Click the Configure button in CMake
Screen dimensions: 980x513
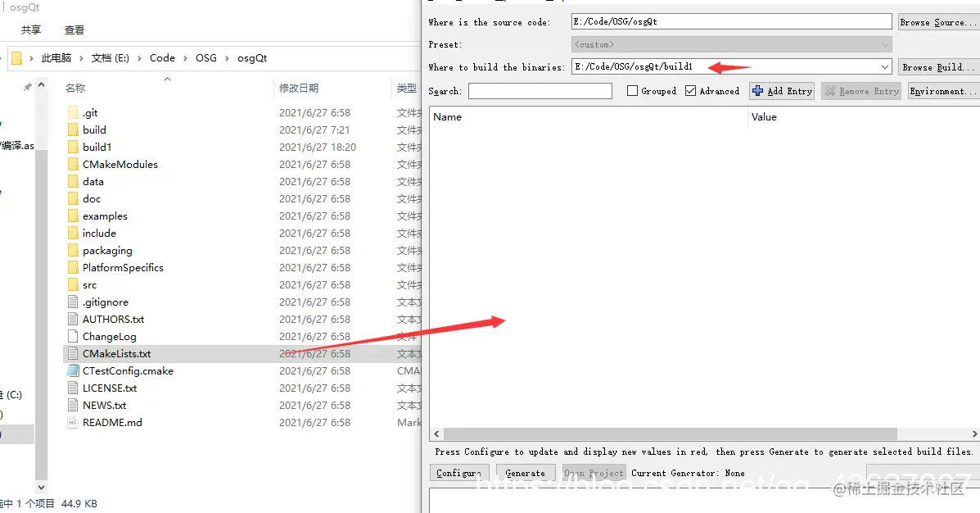[458, 473]
